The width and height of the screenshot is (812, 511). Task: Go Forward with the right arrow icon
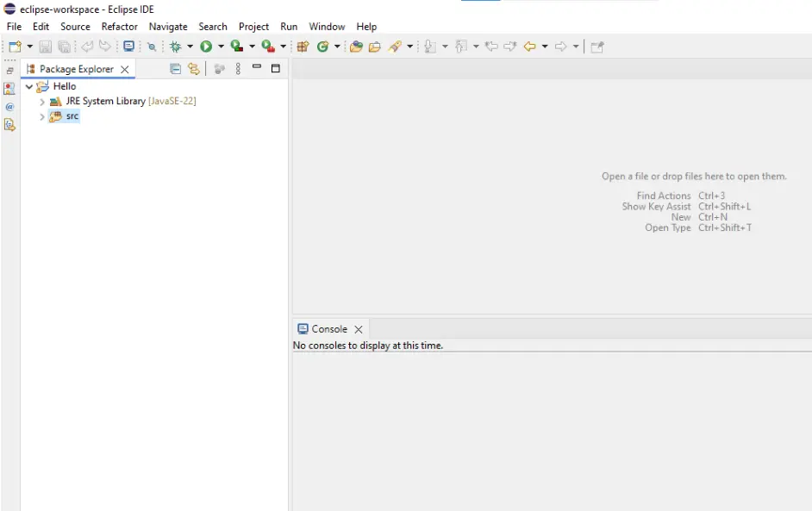click(560, 47)
